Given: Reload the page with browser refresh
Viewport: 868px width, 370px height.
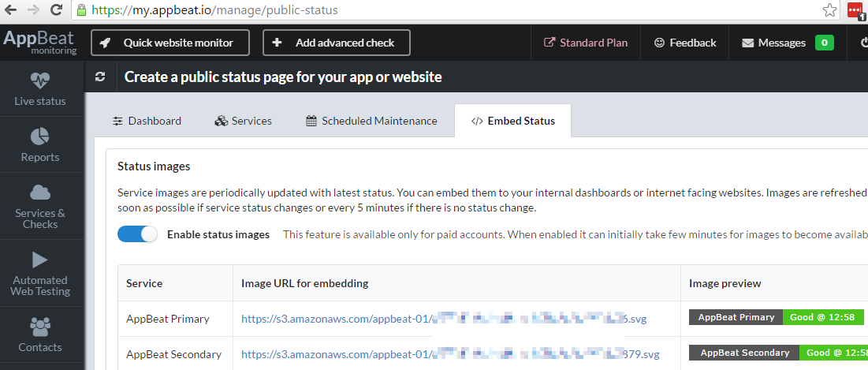Looking at the screenshot, I should point(56,10).
